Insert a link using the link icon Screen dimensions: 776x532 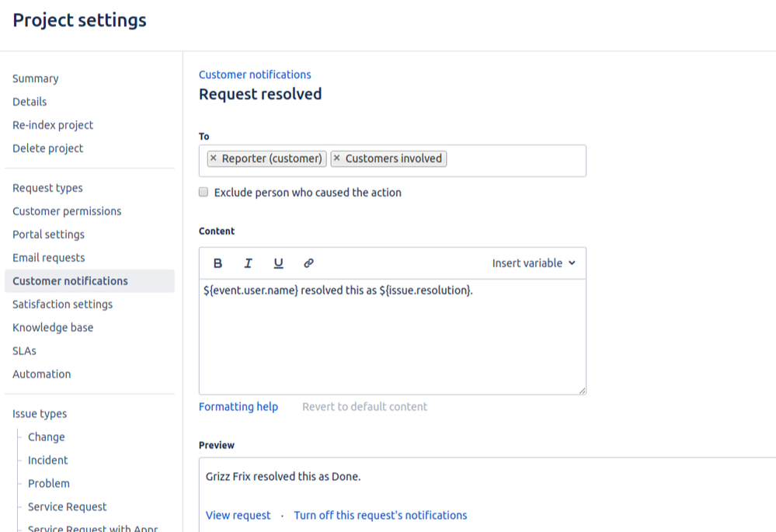308,263
